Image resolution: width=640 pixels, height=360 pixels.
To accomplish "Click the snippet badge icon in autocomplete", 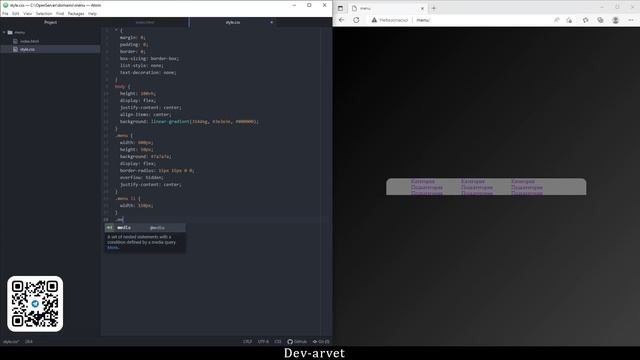I will 109,228.
